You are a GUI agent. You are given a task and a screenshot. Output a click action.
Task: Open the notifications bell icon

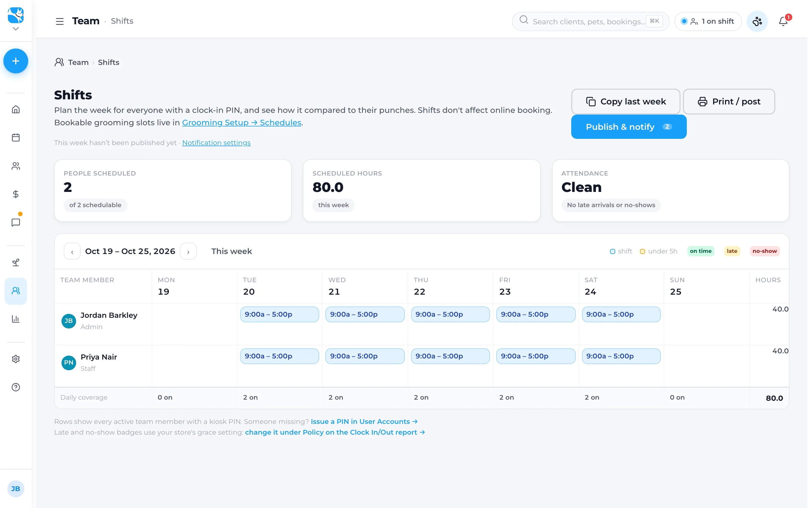coord(783,21)
